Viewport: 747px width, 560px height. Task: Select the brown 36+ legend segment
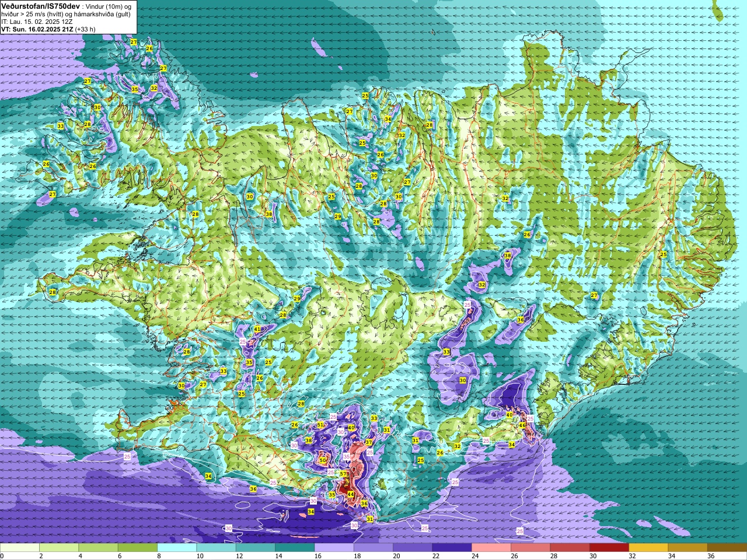(x=727, y=548)
